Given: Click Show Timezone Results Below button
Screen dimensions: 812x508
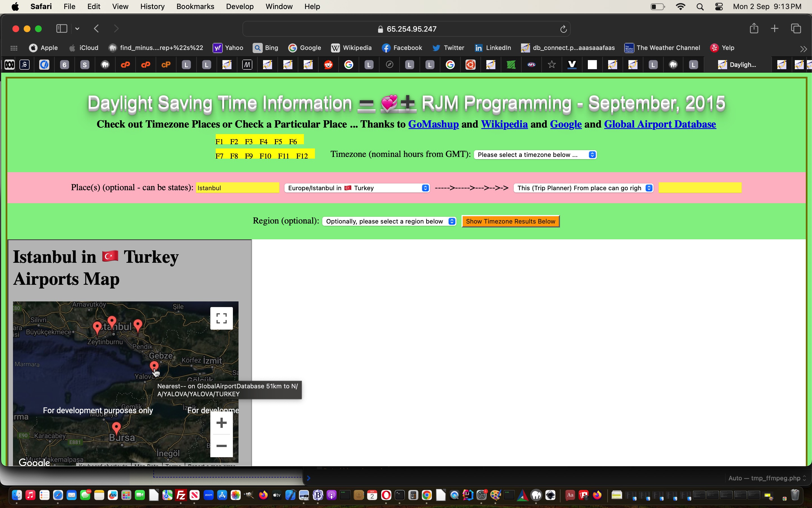Looking at the screenshot, I should click(x=511, y=222).
